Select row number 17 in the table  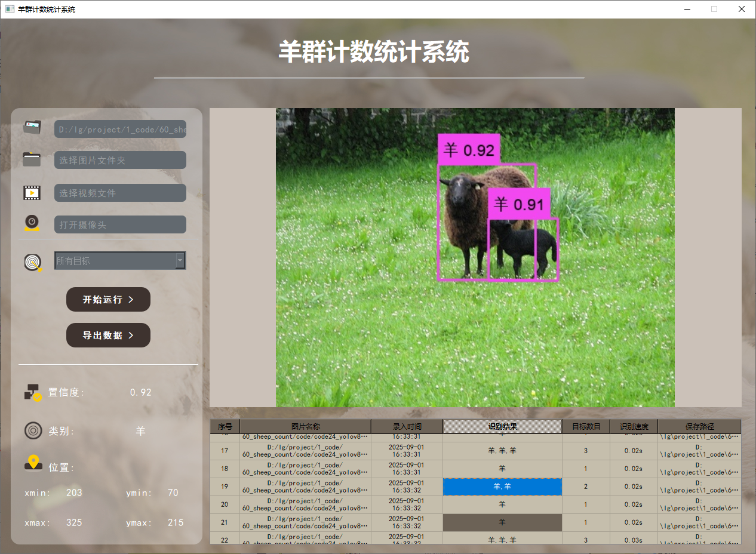[x=225, y=451]
